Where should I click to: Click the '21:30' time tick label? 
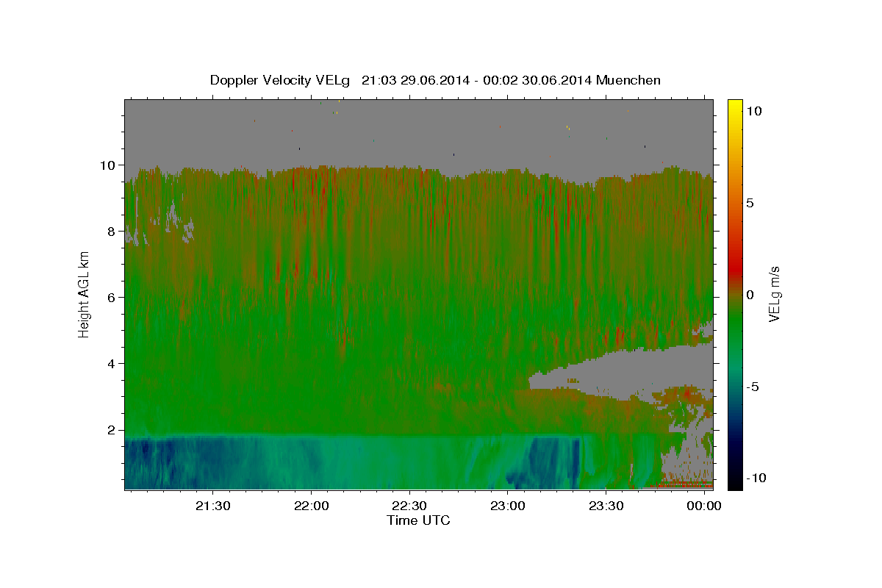point(213,507)
